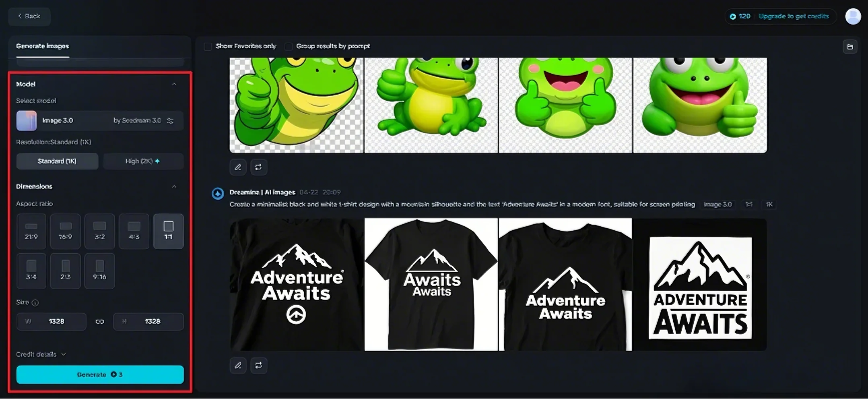The height and width of the screenshot is (399, 868).
Task: Click the Generate button
Action: [100, 374]
